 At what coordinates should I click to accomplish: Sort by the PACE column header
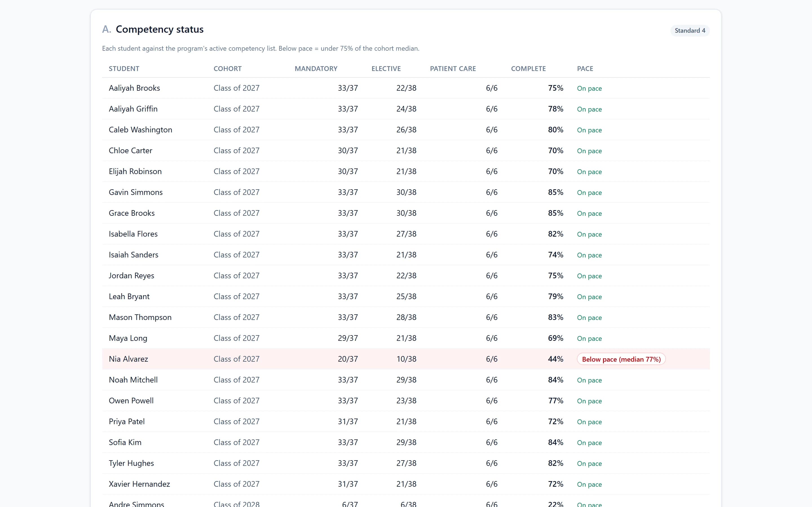tap(585, 69)
